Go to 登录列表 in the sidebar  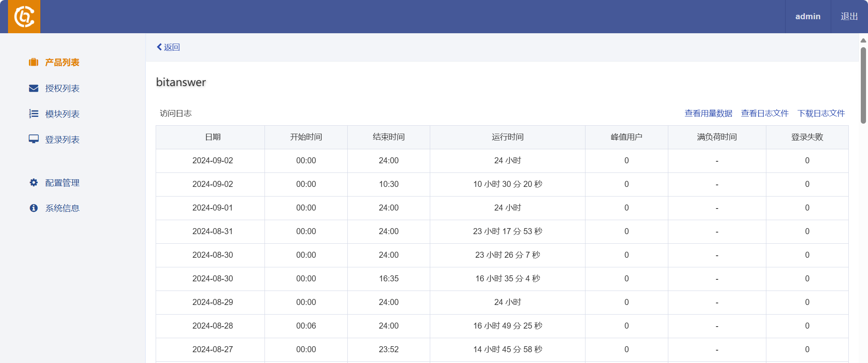point(62,139)
